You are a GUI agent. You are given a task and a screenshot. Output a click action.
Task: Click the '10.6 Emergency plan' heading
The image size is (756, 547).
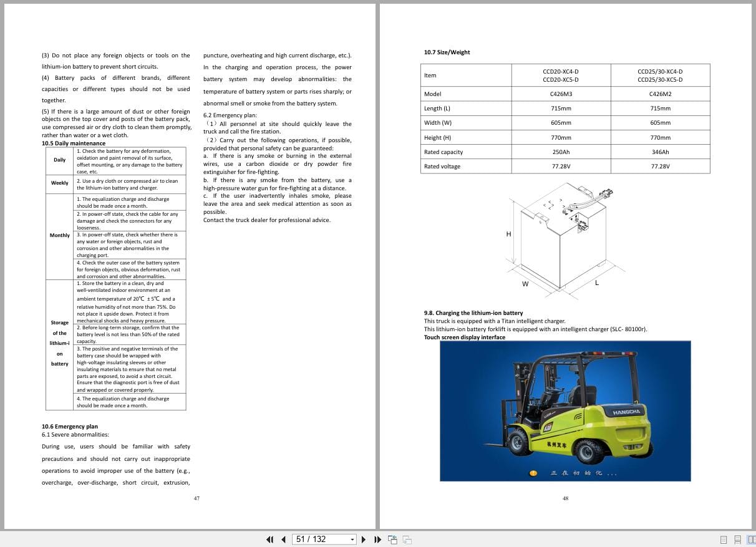click(x=70, y=427)
